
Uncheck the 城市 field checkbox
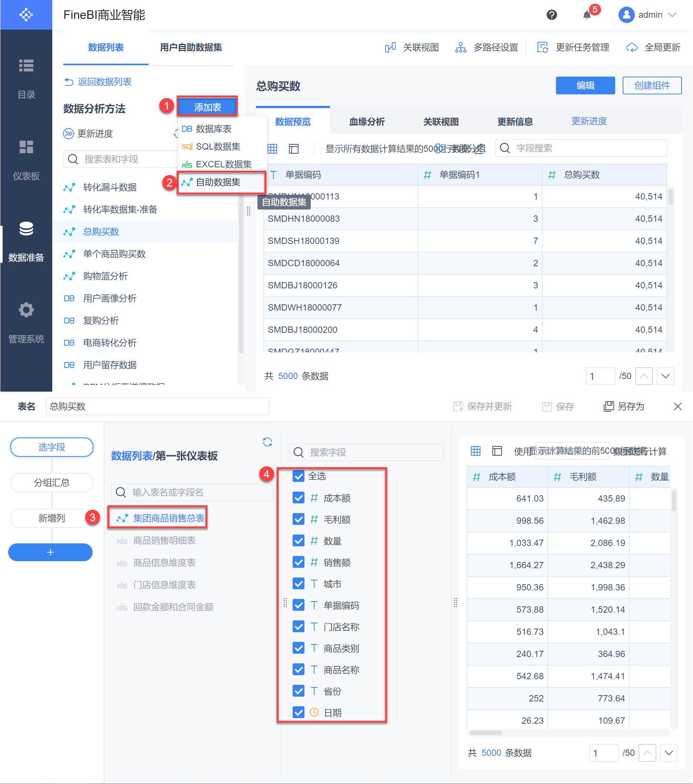pyautogui.click(x=298, y=583)
